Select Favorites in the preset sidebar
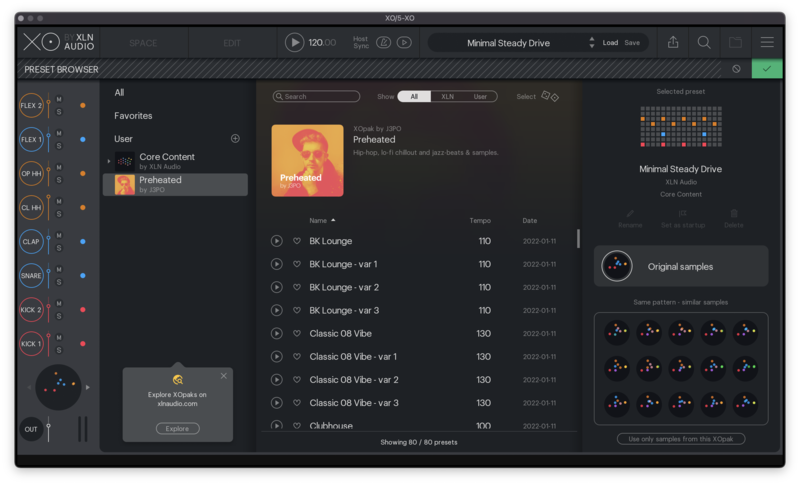Screen dimensions: 800x485 (x=133, y=116)
